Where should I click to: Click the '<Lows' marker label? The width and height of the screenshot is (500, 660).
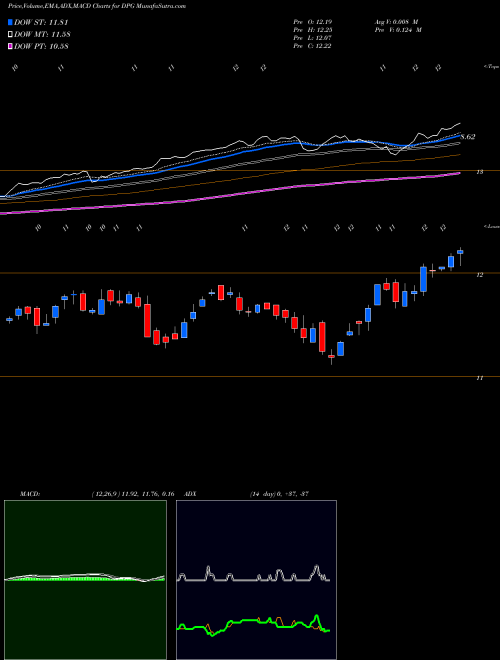[492, 226]
